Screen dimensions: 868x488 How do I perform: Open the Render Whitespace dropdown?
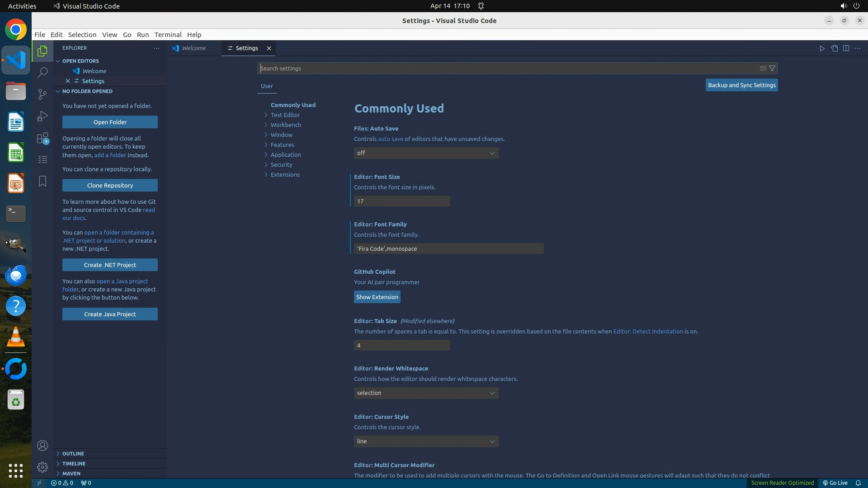click(426, 393)
